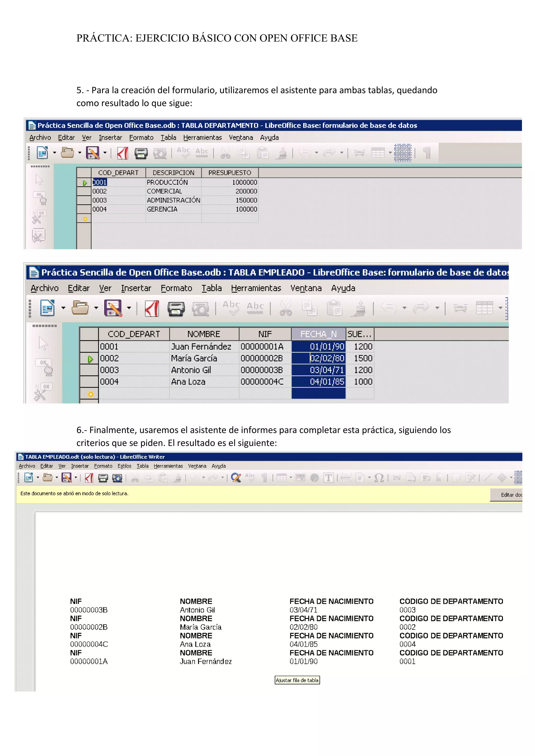Toggle spellcheck Abc in TABLA DEPARTAMENTO toolbar
This screenshot has width=535, height=756.
click(x=183, y=153)
